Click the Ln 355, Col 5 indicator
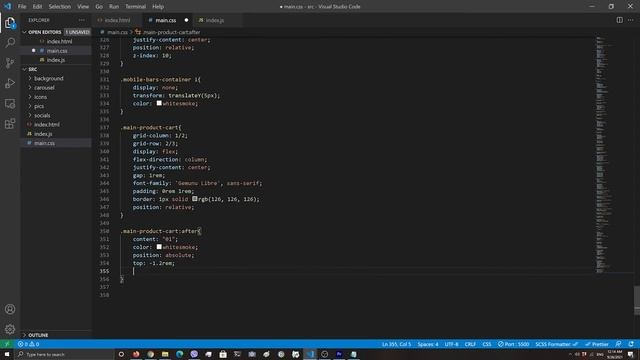Viewport: 640px width, 360px height. [x=396, y=344]
